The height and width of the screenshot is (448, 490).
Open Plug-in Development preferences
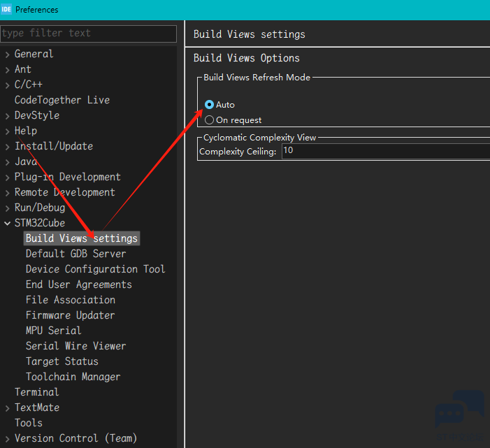[68, 177]
